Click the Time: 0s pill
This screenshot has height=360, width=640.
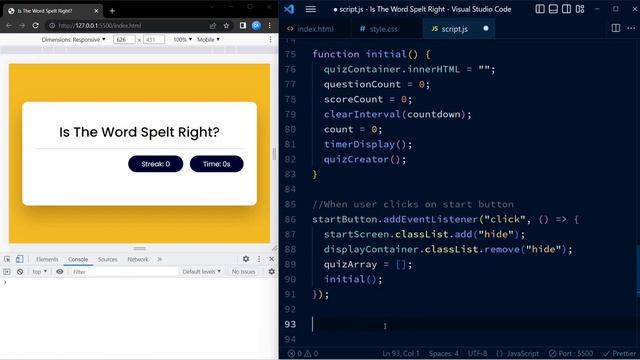click(x=216, y=164)
